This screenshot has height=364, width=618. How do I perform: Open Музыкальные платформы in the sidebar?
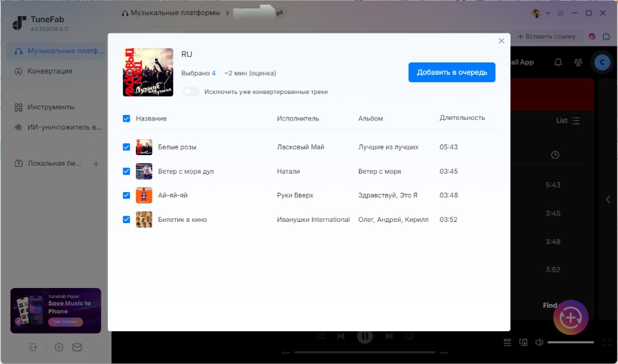pyautogui.click(x=56, y=51)
